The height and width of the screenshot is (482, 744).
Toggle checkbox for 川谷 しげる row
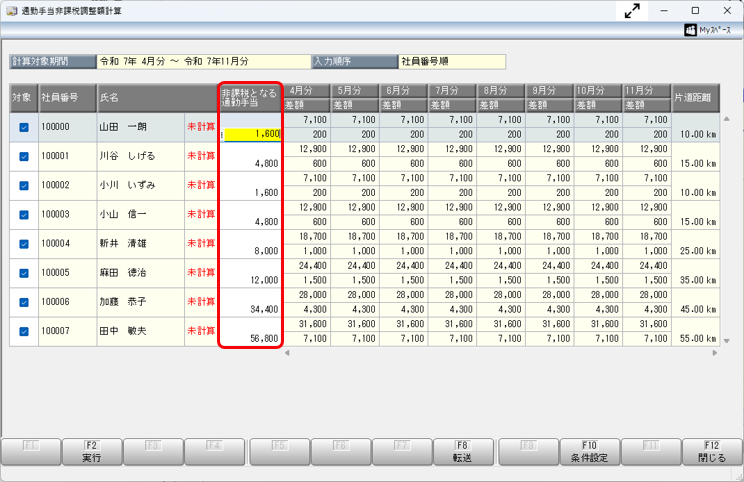click(x=24, y=157)
